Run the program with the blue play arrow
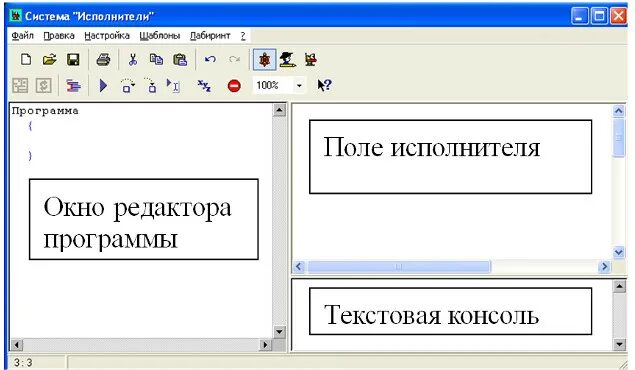The image size is (635, 370). [103, 86]
